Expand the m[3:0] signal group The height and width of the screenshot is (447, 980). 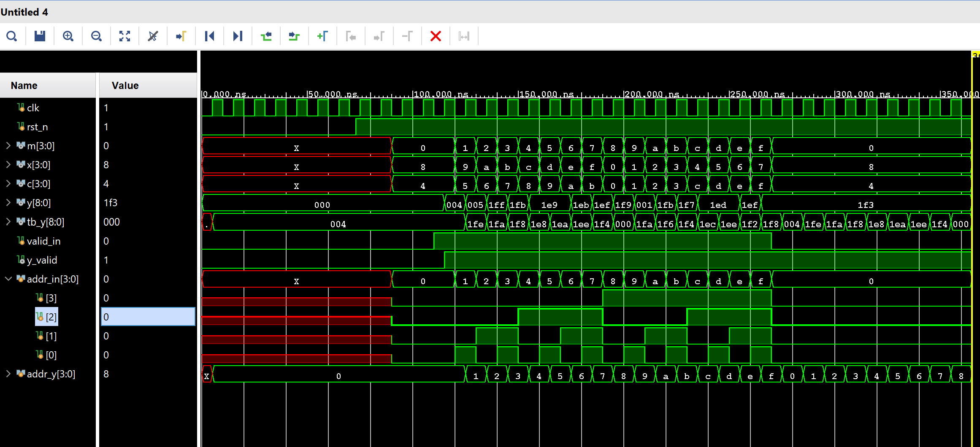coord(8,145)
